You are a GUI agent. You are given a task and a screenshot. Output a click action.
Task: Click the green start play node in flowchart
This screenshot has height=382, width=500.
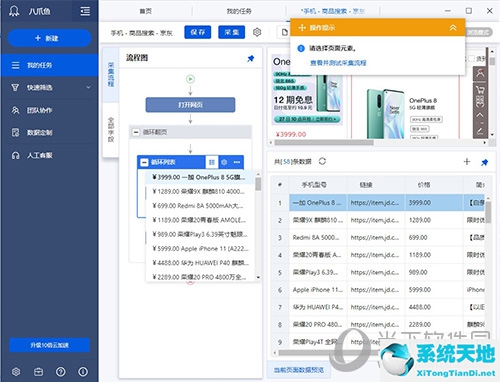coord(190,79)
